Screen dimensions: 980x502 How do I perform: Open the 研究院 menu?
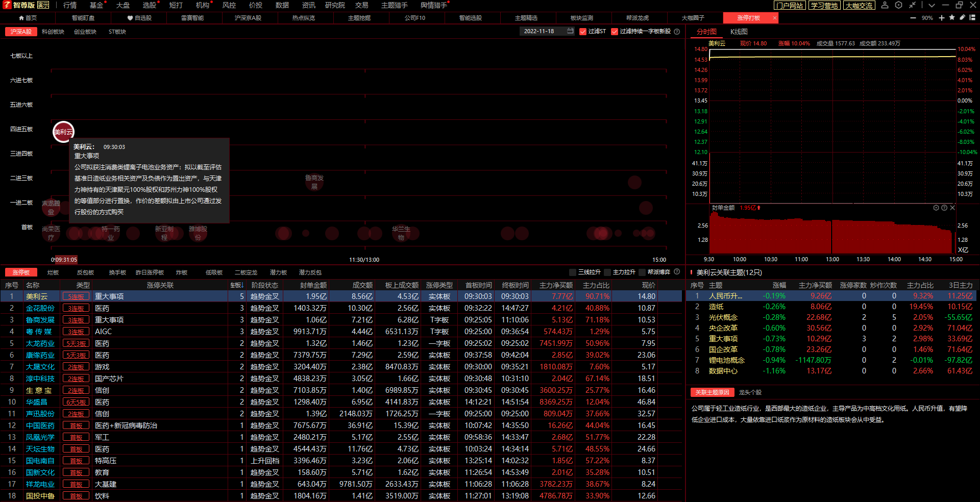(335, 5)
